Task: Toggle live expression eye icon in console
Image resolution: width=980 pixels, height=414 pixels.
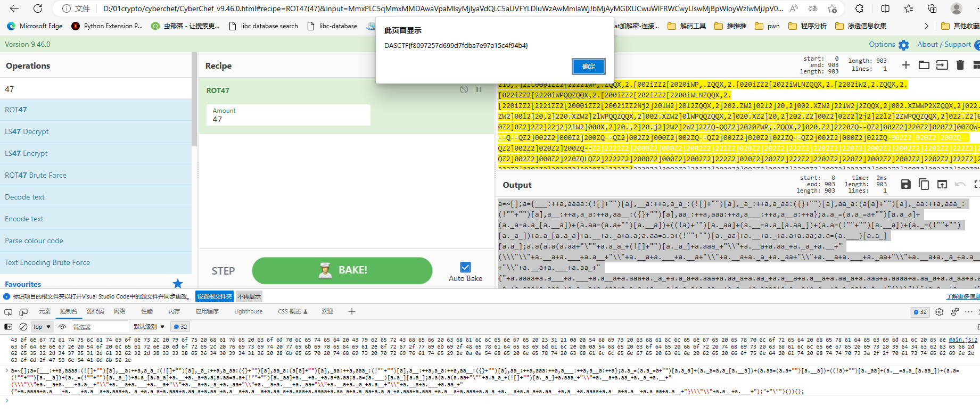Action: coord(62,327)
